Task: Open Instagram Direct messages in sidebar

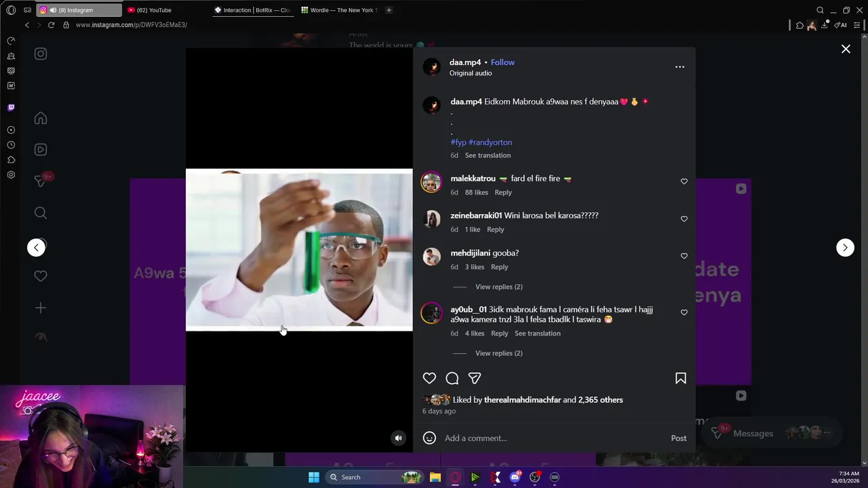Action: pos(41,181)
